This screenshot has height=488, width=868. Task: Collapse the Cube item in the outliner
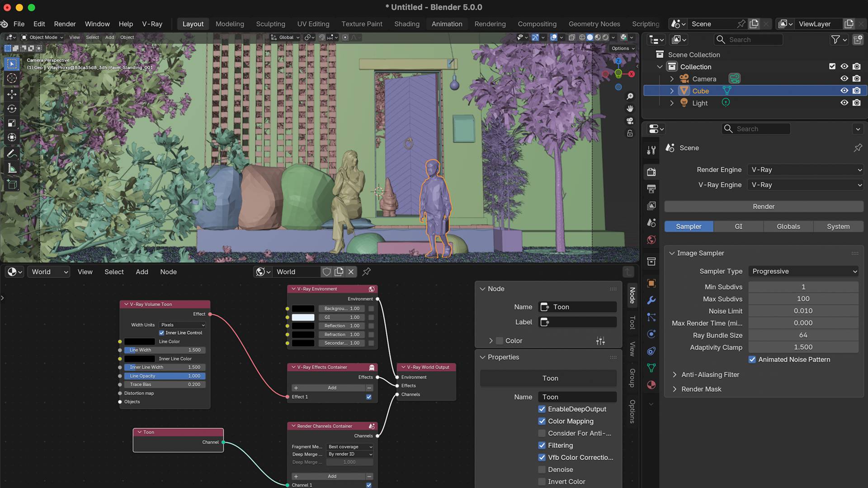coord(672,90)
